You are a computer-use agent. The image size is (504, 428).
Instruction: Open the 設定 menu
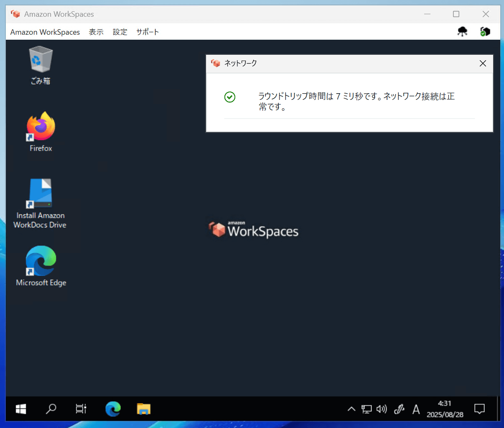click(x=120, y=32)
